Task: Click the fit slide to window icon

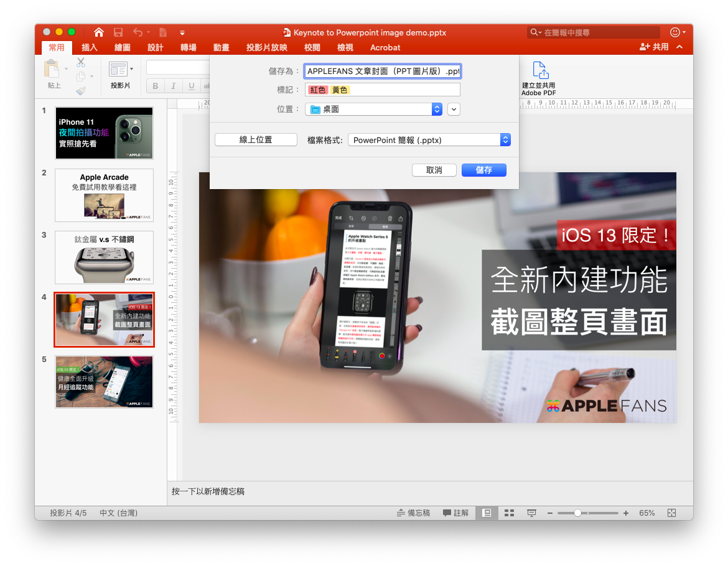Action: [x=671, y=513]
